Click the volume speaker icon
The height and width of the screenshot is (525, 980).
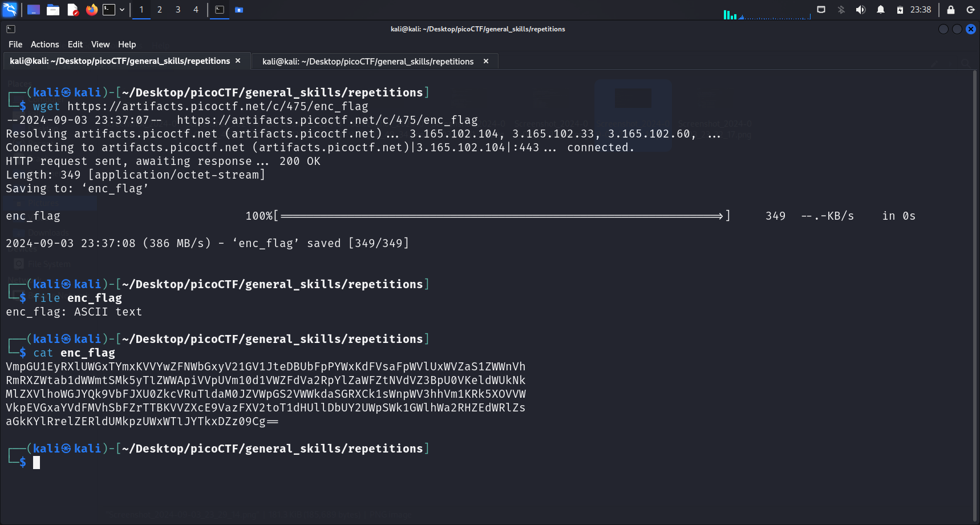click(861, 10)
